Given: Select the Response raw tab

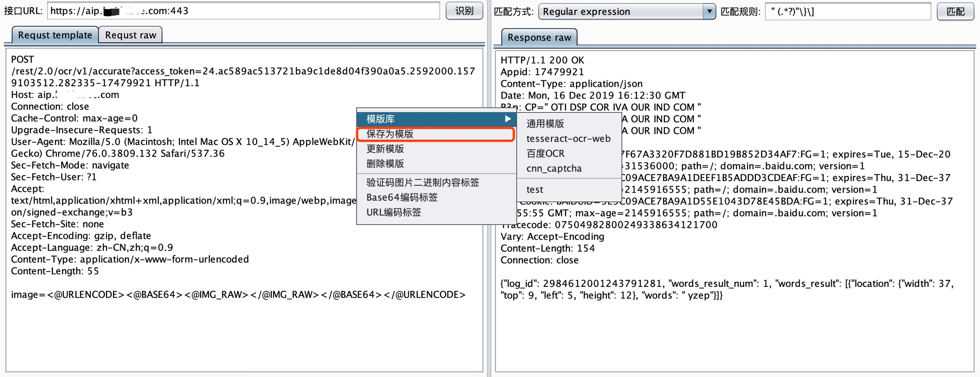Looking at the screenshot, I should [x=539, y=37].
